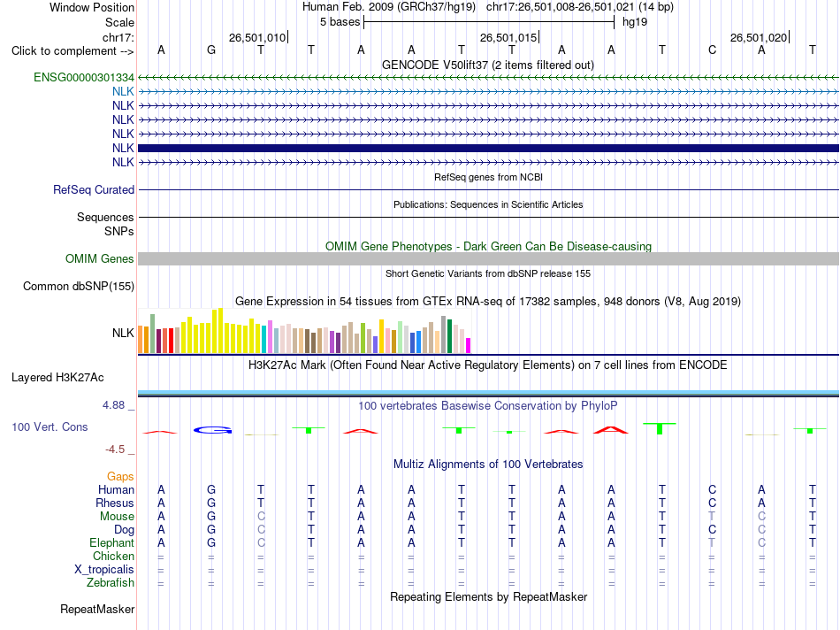Click the GENCODE V50lift37 track title
Viewport: 840px width, 630px height.
point(487,65)
